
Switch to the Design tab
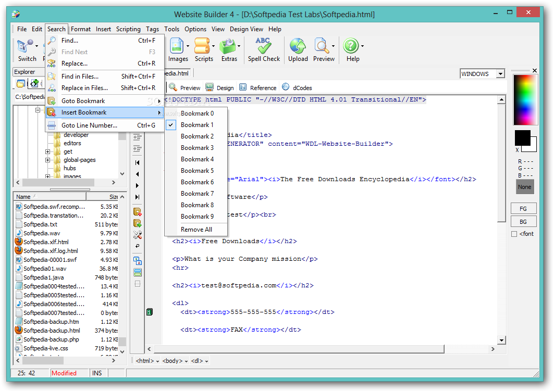(x=220, y=87)
